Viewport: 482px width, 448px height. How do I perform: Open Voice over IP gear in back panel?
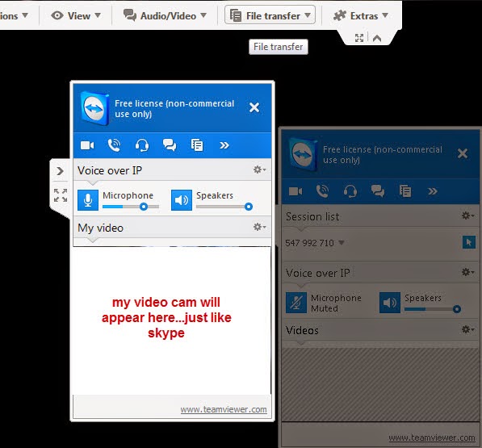tap(467, 272)
